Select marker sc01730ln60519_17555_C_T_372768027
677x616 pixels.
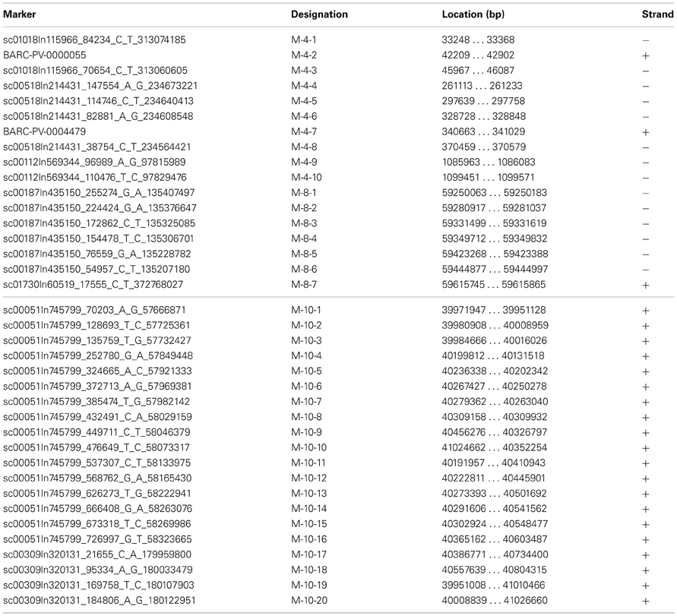pos(93,285)
